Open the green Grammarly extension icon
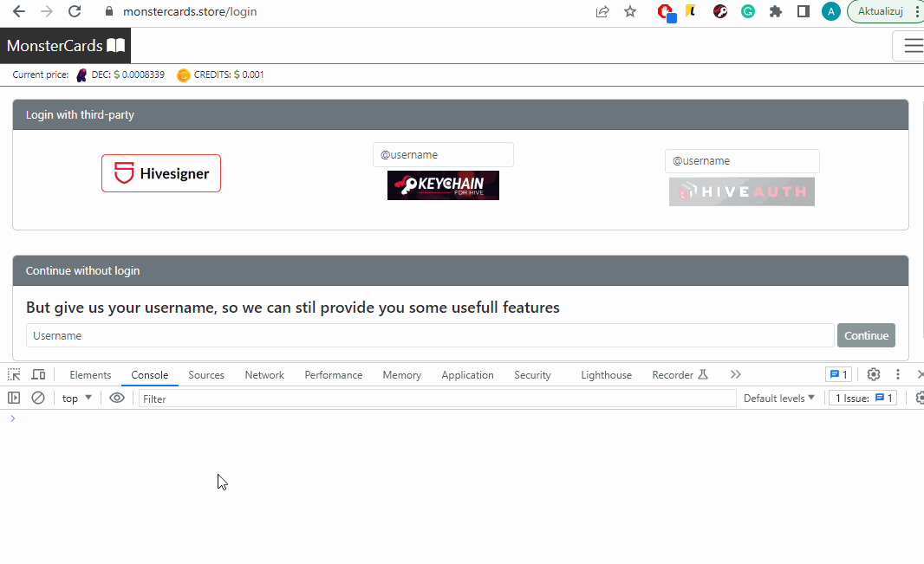Screen dimensions: 924x564 click(x=748, y=11)
